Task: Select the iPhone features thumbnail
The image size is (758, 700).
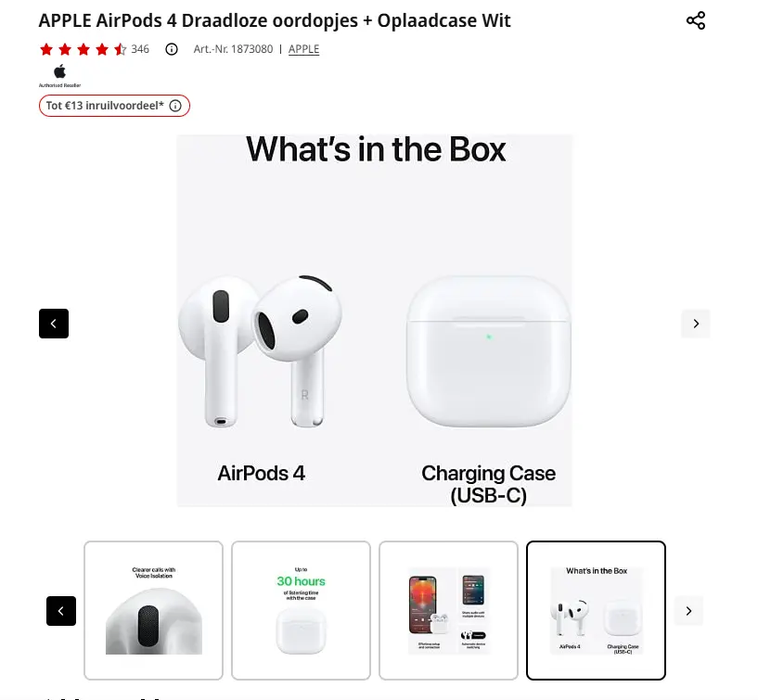Action: pos(449,611)
